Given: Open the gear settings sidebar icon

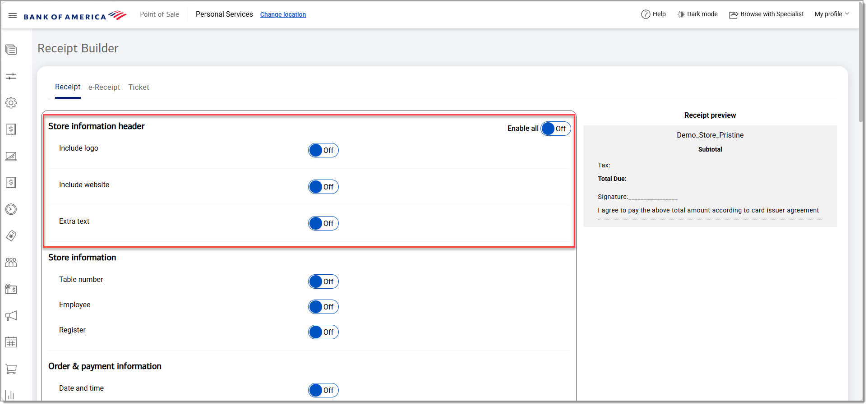Looking at the screenshot, I should 11,103.
